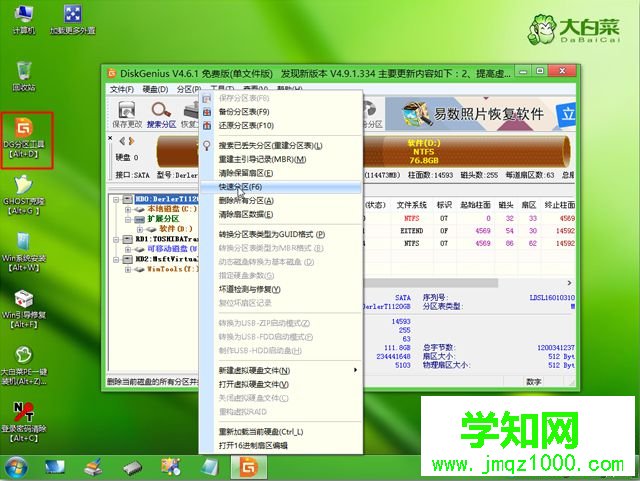Viewport: 640px width, 481px height.
Task: Choose 清除扇区数据 menu item
Action: click(x=280, y=214)
